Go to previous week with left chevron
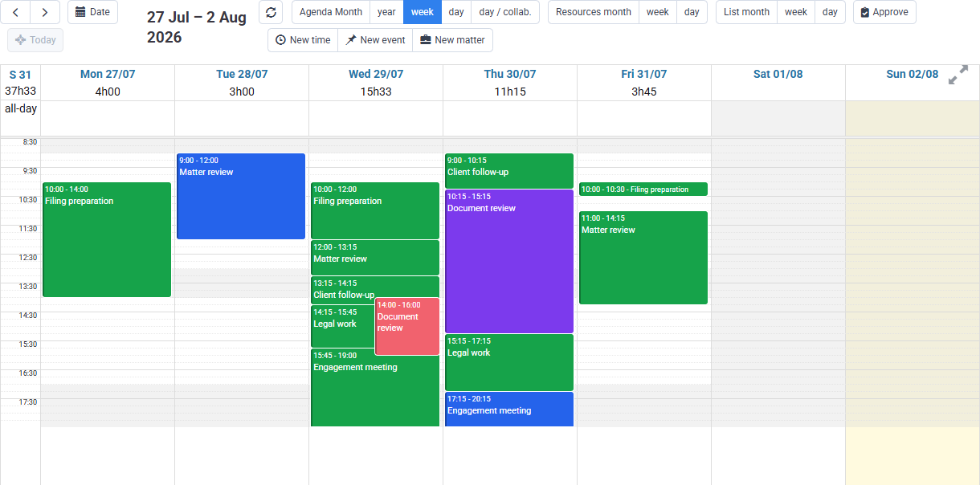This screenshot has height=485, width=980. pyautogui.click(x=15, y=12)
